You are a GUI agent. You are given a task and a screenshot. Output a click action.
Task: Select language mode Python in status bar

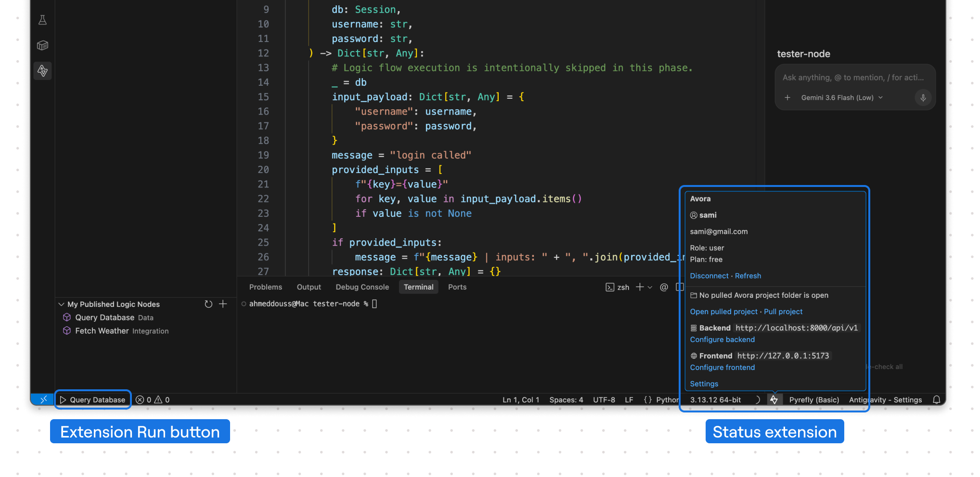(667, 400)
